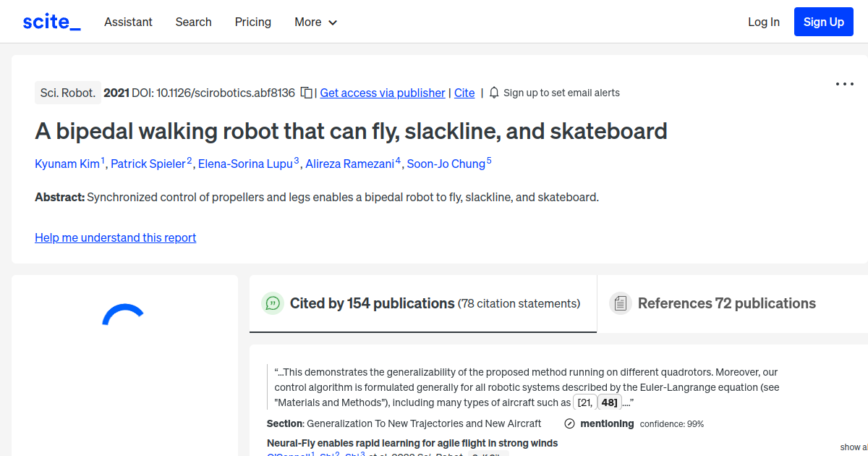Open Assistant from the navigation bar
868x456 pixels.
[128, 22]
